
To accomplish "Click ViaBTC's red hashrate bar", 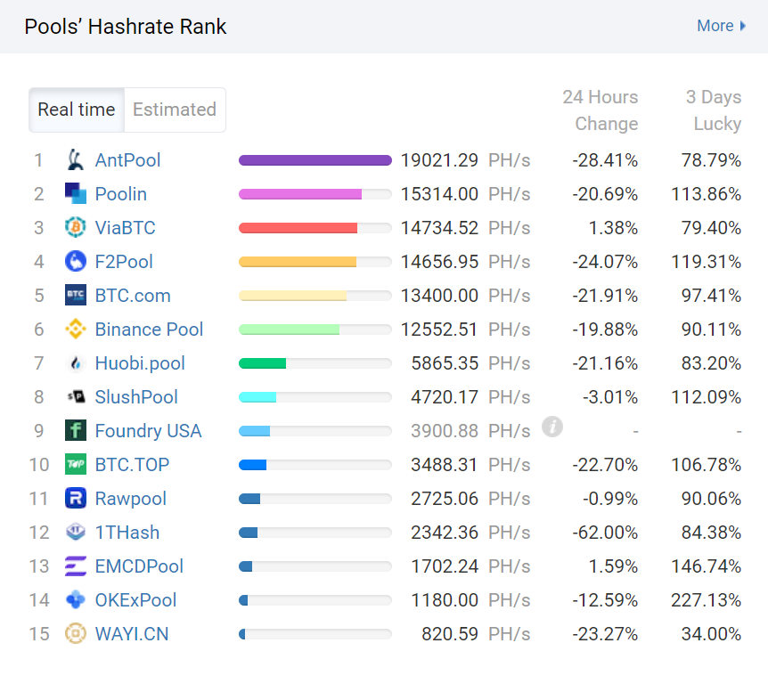I will (x=298, y=228).
